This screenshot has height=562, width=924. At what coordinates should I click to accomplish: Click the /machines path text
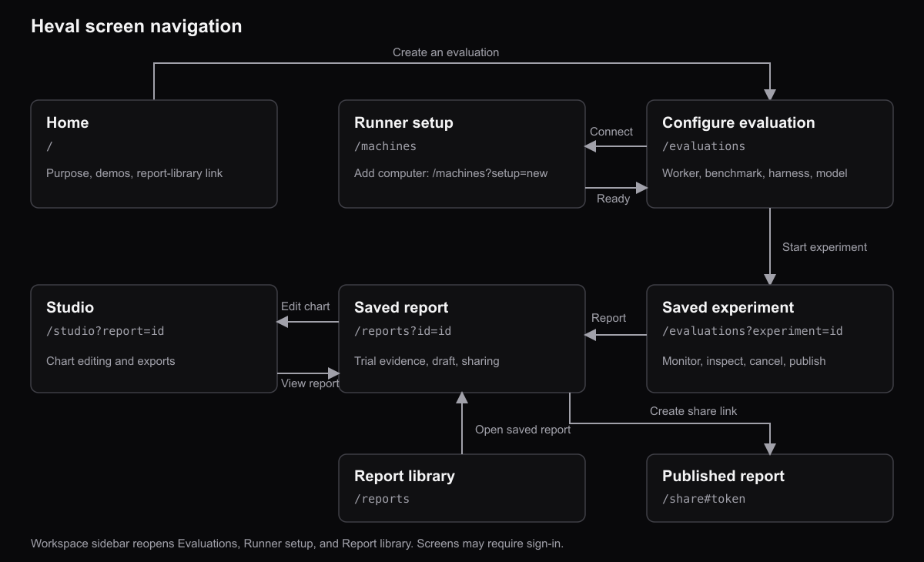click(x=385, y=146)
